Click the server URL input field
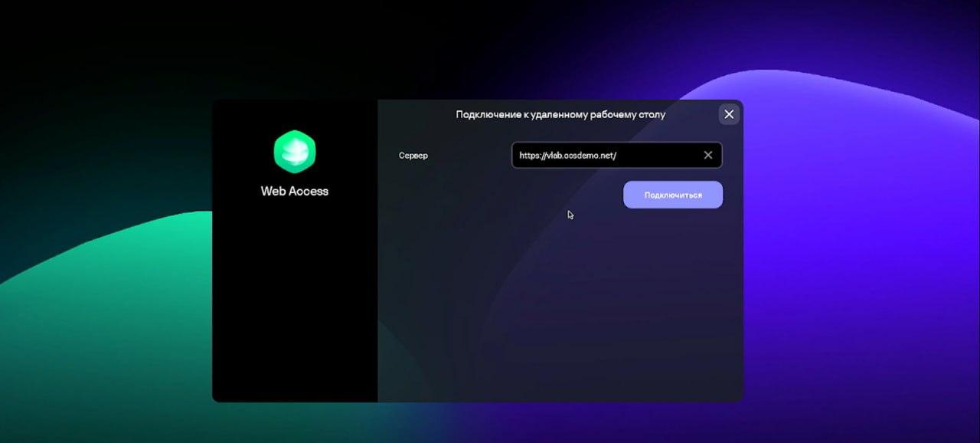 click(x=616, y=155)
